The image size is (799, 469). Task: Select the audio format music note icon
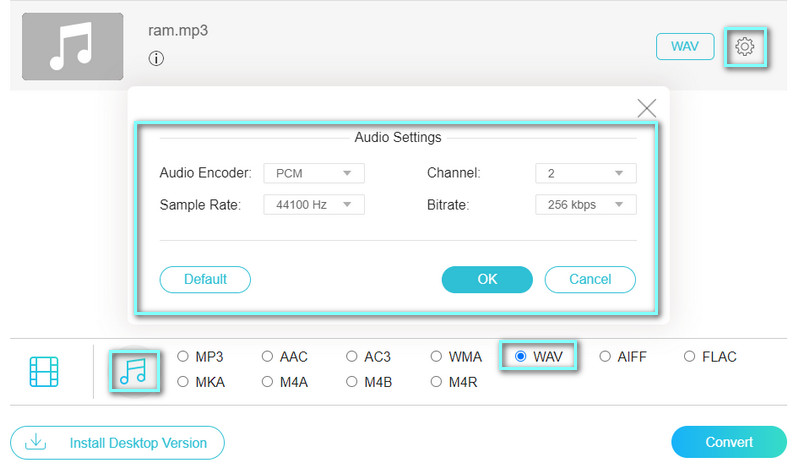tap(133, 371)
